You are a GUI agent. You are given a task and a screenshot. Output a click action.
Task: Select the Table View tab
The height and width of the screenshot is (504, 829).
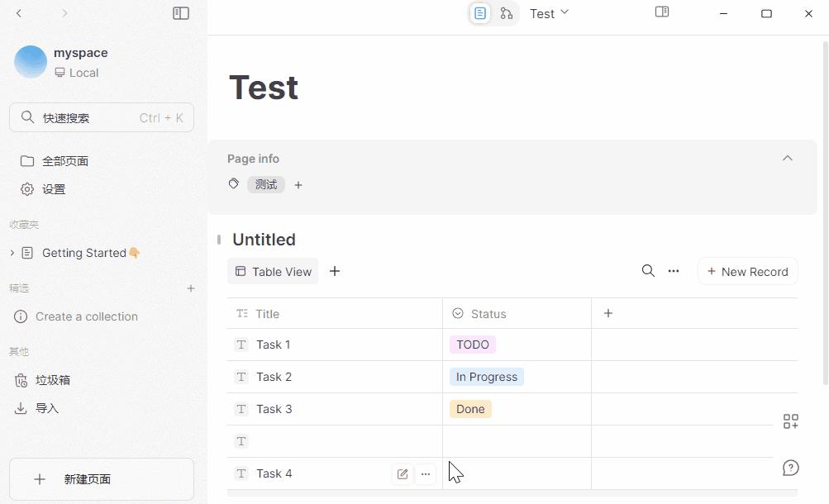point(273,271)
